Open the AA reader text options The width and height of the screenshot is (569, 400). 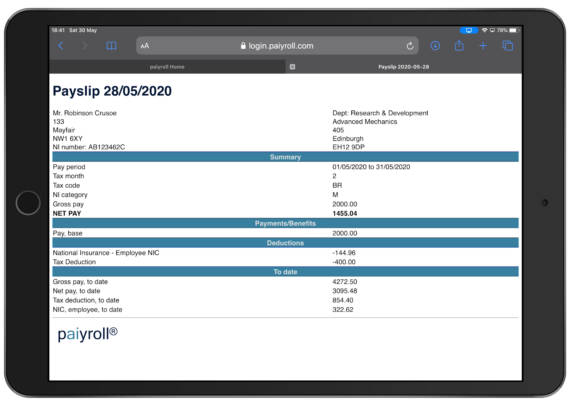click(145, 46)
